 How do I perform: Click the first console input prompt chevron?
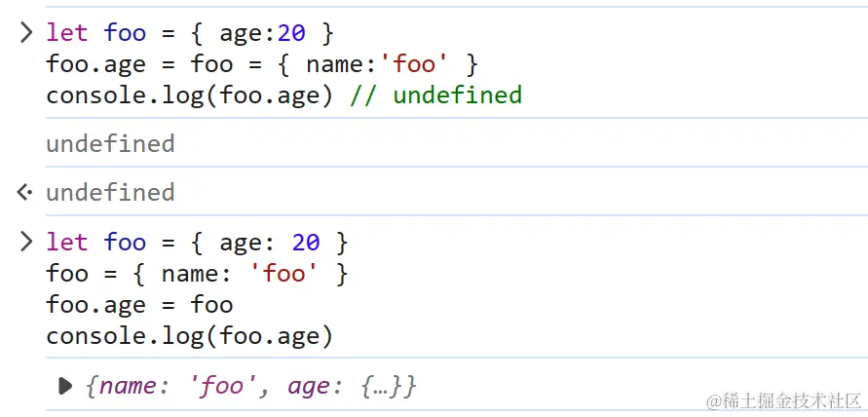26,33
